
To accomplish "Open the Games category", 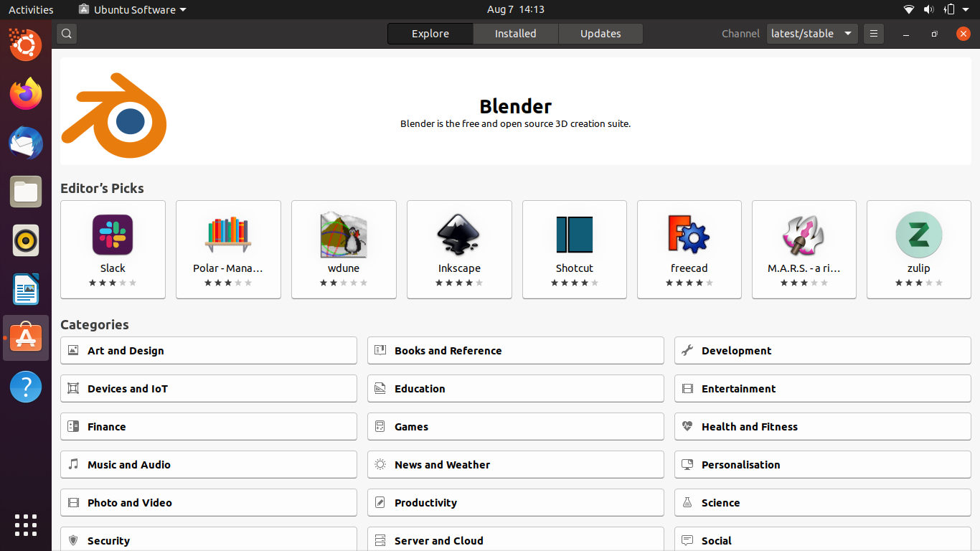I will [516, 426].
